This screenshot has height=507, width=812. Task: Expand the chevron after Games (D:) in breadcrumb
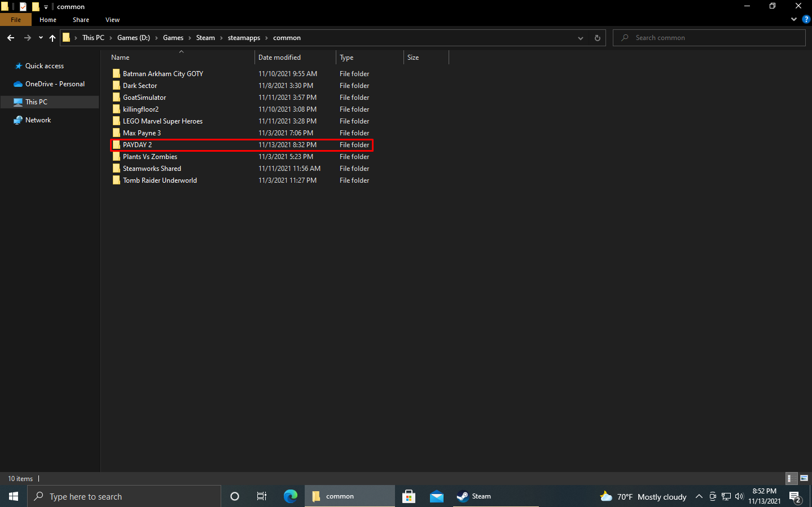[x=156, y=38]
